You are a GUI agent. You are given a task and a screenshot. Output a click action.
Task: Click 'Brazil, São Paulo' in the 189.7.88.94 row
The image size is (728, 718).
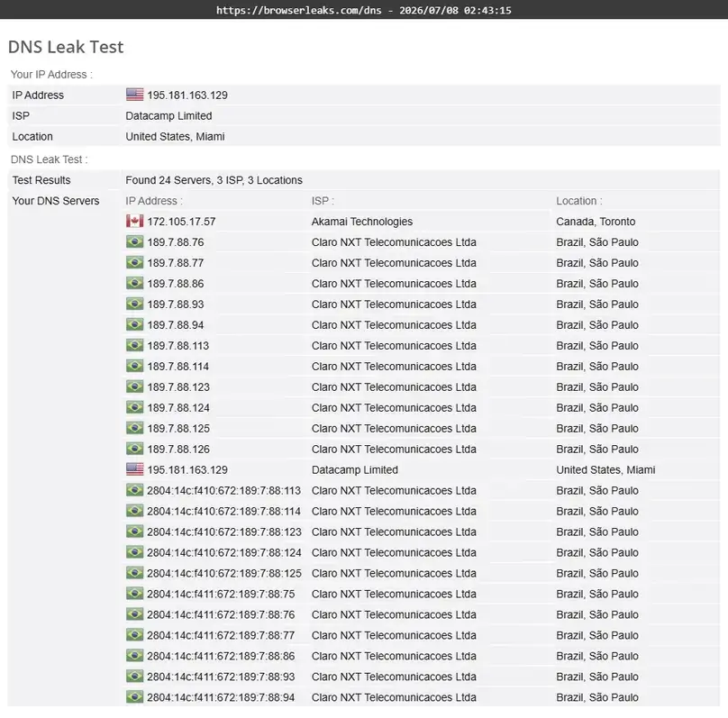tap(597, 325)
